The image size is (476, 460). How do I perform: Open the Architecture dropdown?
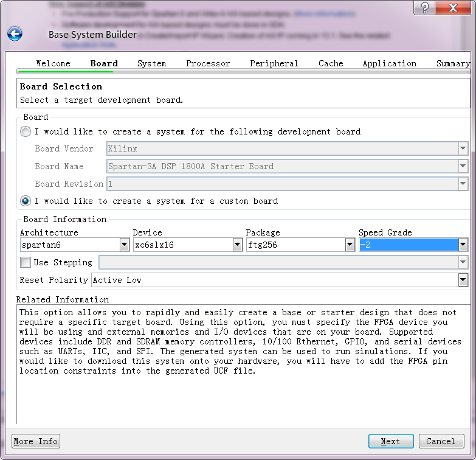click(x=124, y=245)
